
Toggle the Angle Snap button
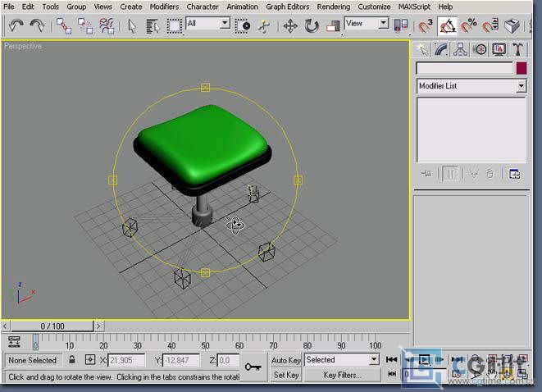(448, 26)
